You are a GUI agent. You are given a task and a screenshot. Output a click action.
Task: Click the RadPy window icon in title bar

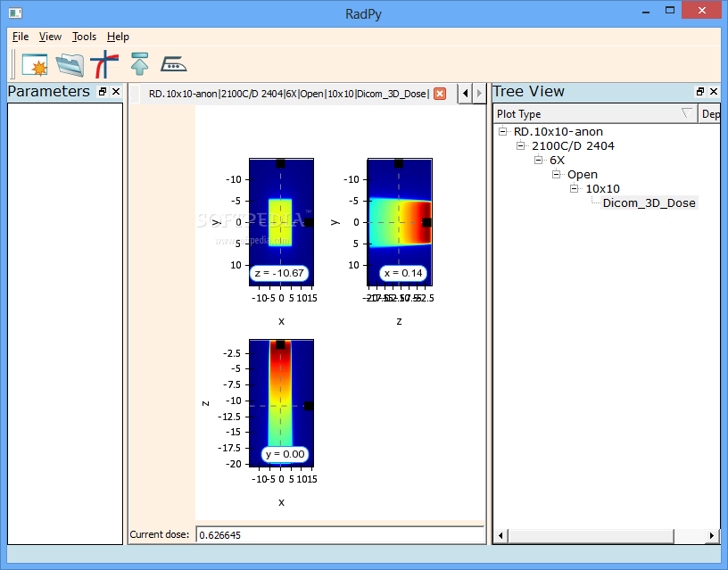(x=15, y=13)
